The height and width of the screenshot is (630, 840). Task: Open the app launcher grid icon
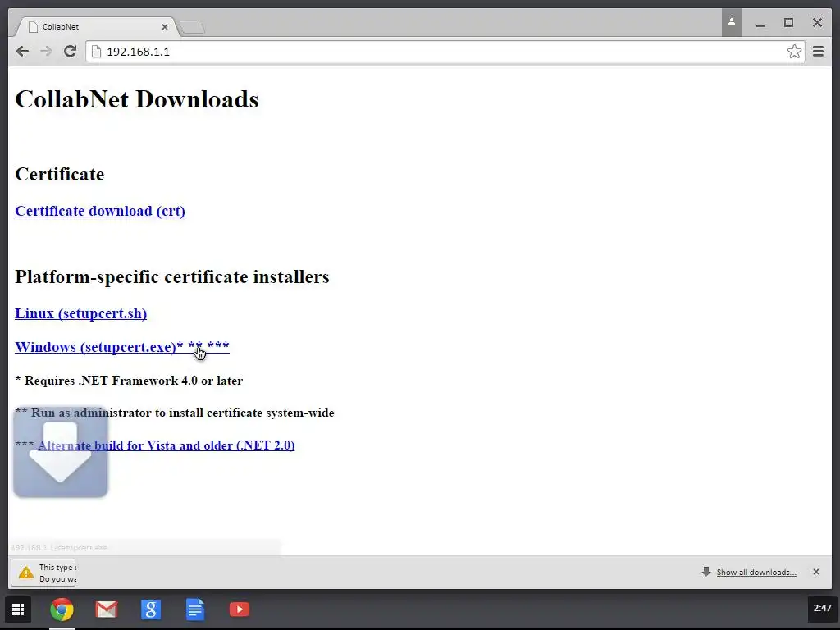[18, 609]
